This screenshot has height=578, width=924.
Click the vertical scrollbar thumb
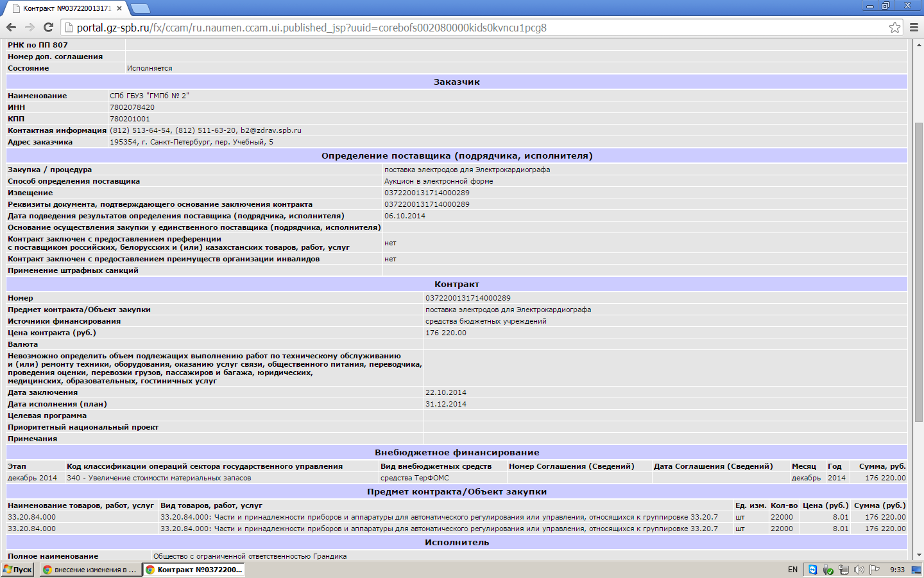click(x=918, y=272)
